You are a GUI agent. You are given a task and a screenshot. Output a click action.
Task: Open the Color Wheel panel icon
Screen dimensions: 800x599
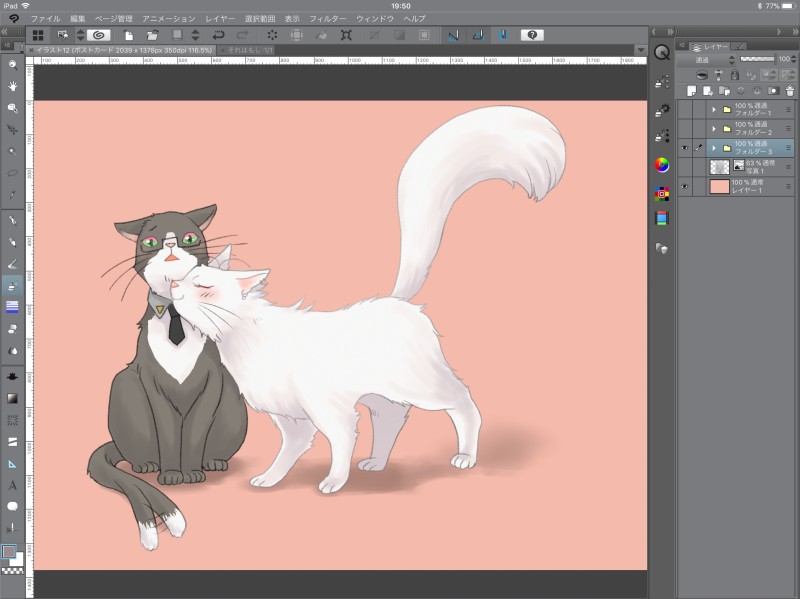pyautogui.click(x=662, y=165)
